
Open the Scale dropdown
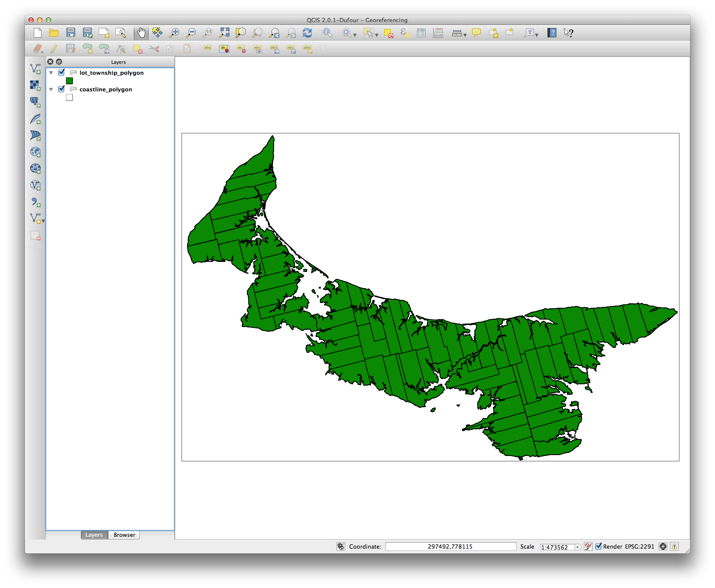tap(577, 547)
